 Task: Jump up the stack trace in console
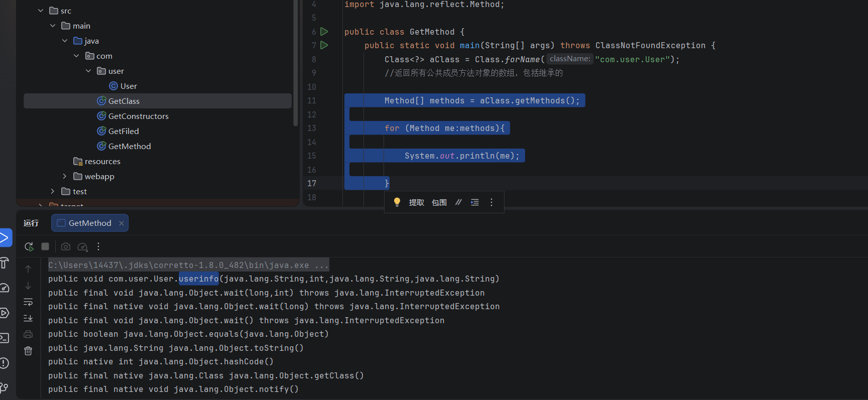click(x=28, y=269)
